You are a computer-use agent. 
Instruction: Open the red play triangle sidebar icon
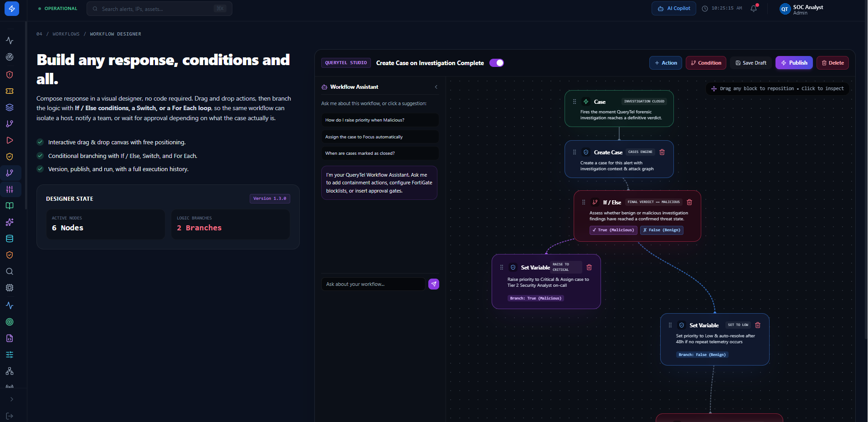[x=10, y=140]
